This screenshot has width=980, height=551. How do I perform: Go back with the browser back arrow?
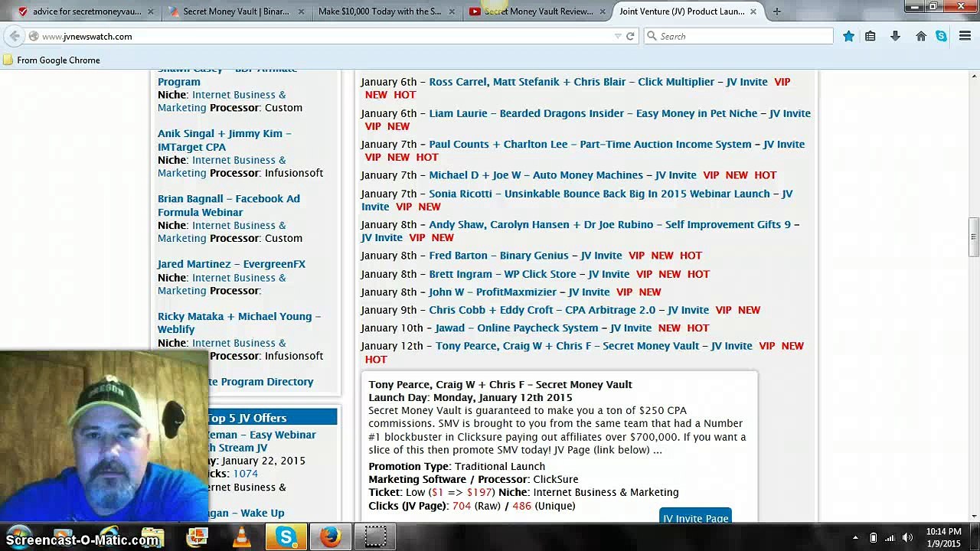pos(15,36)
